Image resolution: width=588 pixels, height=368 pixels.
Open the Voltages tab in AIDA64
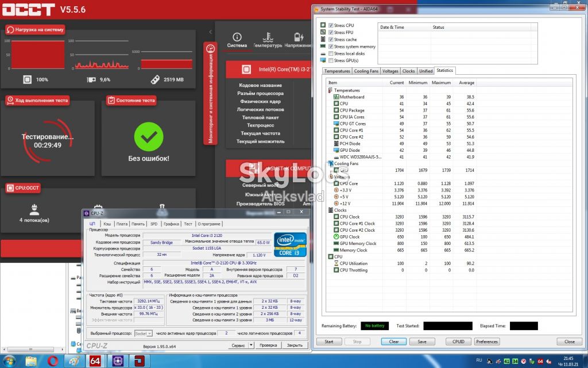click(390, 71)
